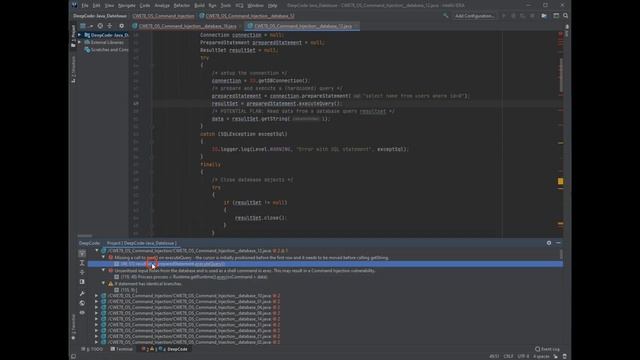Open the Favorites tool window stripe
640x360 pixels.
click(x=73, y=327)
